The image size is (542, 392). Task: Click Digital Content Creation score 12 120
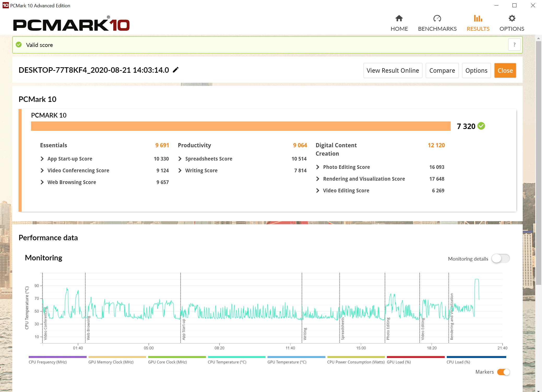(x=436, y=145)
